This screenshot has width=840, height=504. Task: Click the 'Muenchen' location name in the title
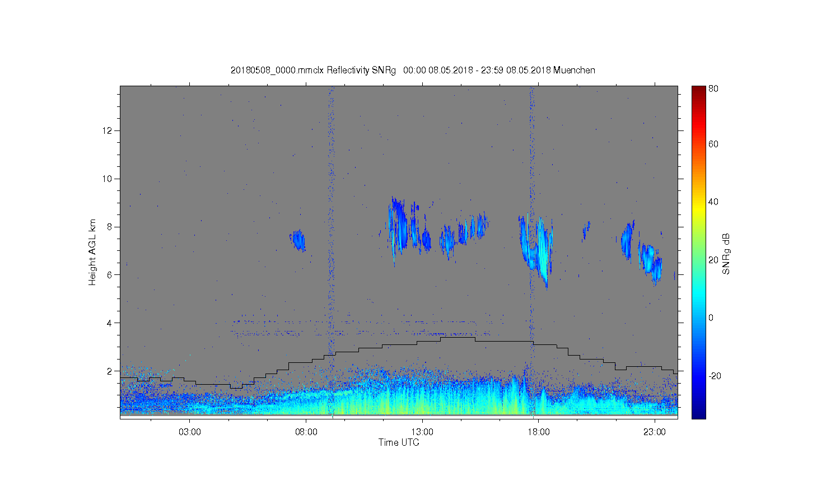575,70
